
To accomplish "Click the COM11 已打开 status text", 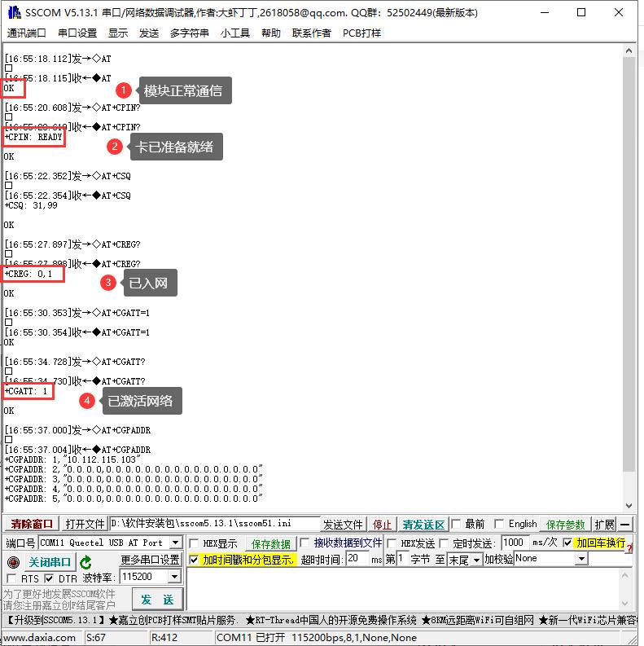I will tap(250, 638).
